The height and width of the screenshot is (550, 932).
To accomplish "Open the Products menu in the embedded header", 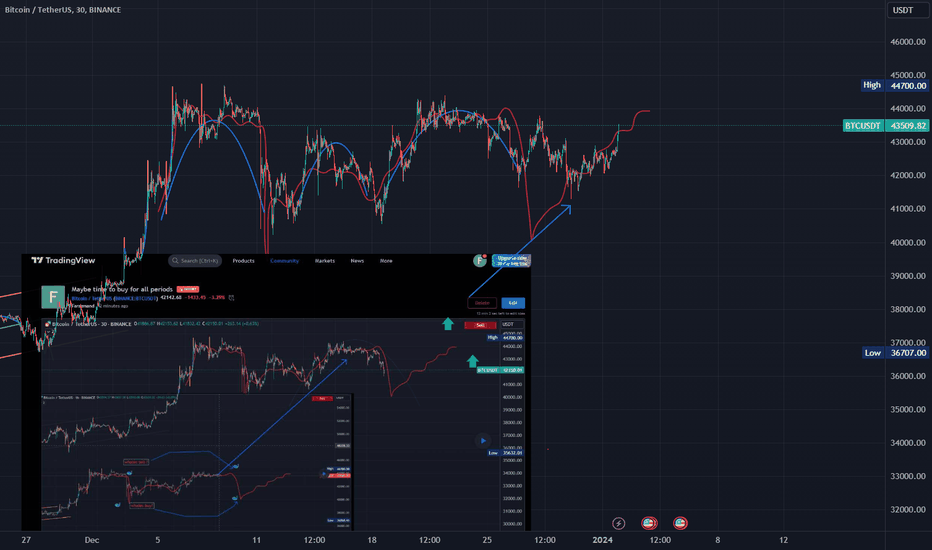I will tap(244, 261).
